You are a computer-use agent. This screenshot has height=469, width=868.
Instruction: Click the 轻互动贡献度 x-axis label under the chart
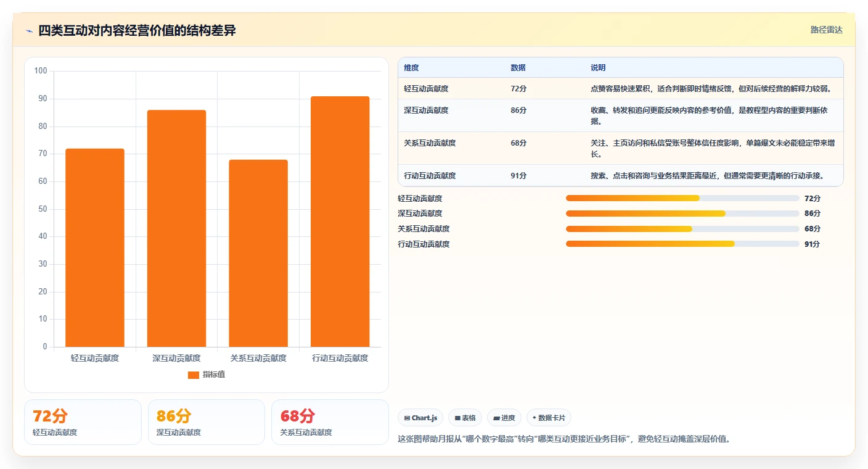(x=95, y=358)
